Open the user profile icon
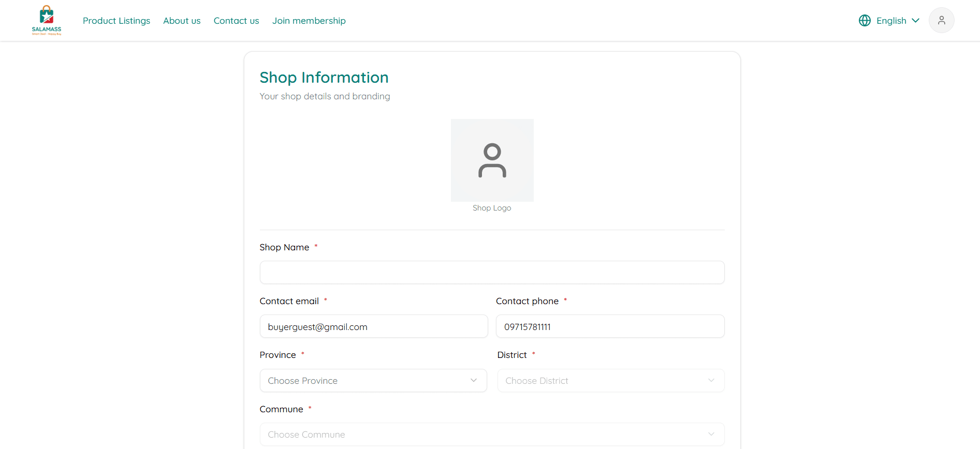The image size is (980, 449). pyautogui.click(x=941, y=20)
